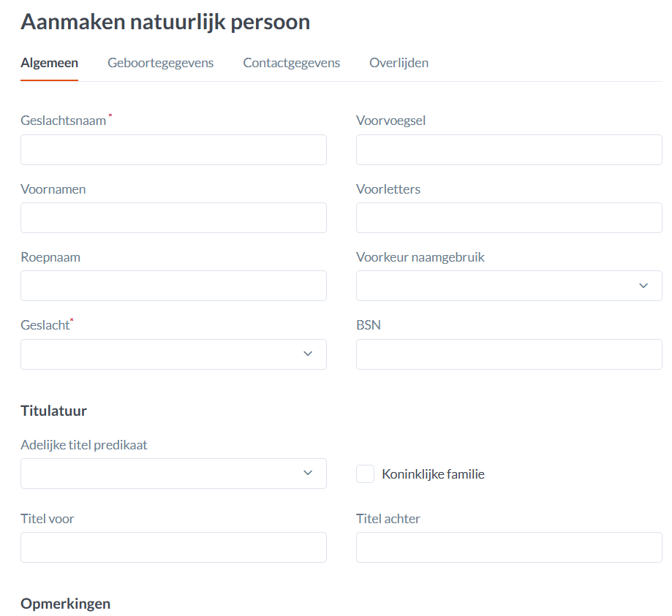The image size is (672, 616).
Task: Switch to the Geboortegegevens tab
Action: [160, 63]
